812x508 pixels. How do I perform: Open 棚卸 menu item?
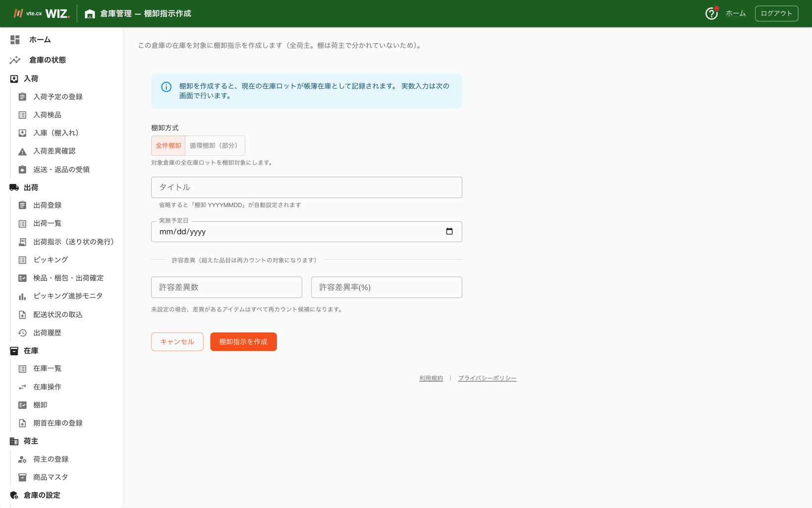click(x=40, y=405)
